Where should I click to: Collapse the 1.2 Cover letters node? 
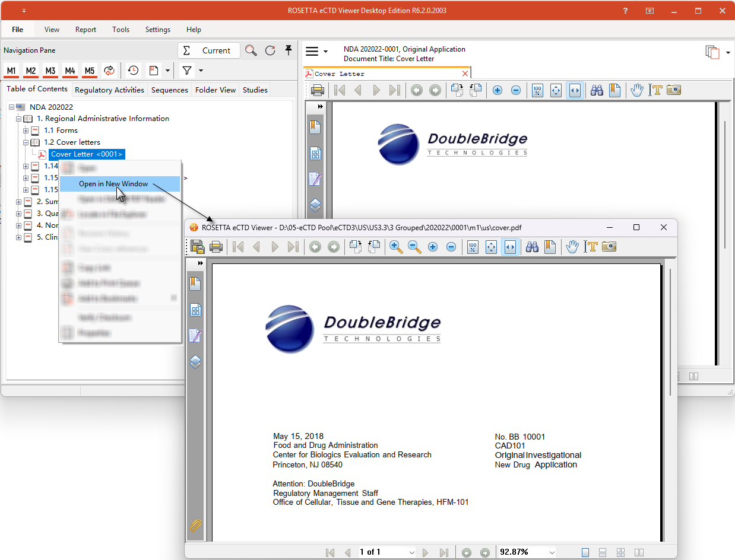pos(26,142)
